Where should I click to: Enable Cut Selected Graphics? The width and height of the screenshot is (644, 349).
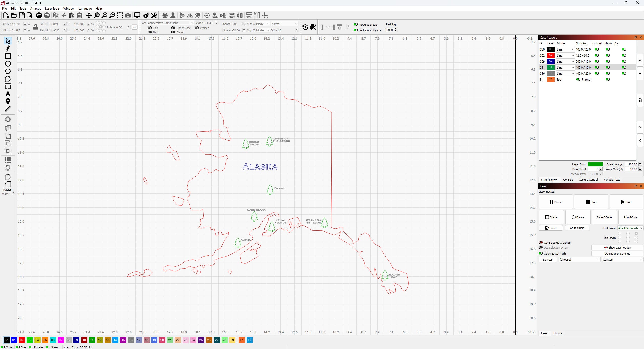(541, 242)
